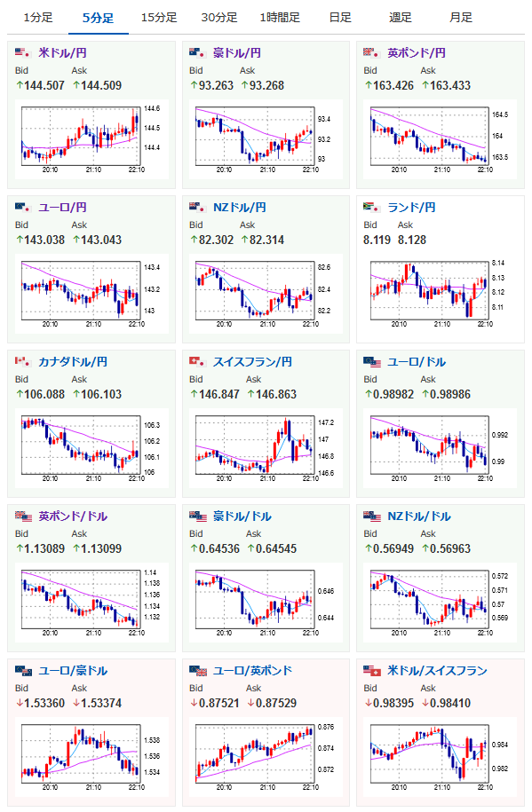This screenshot has height=812, width=532.
Task: Click the South Africa flag icon for ランド/円
Action: (372, 207)
